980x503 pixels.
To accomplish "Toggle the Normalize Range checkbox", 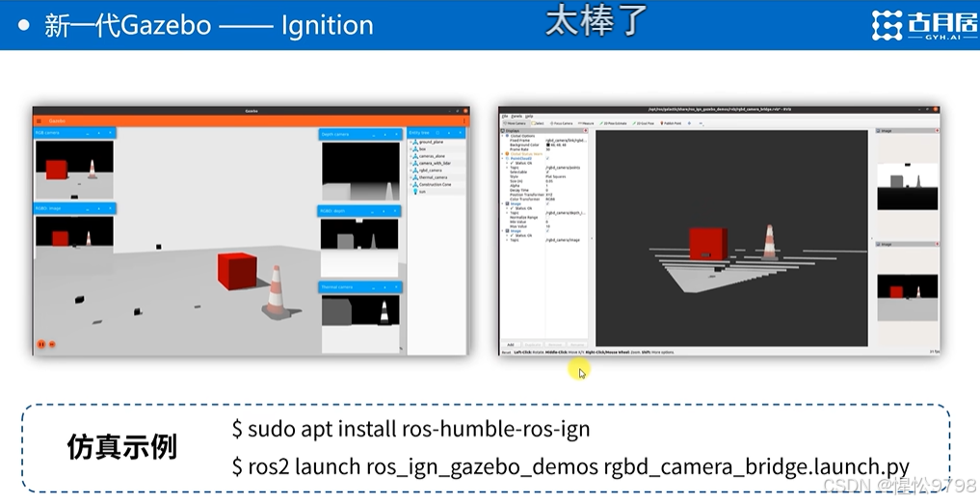I will click(x=547, y=218).
